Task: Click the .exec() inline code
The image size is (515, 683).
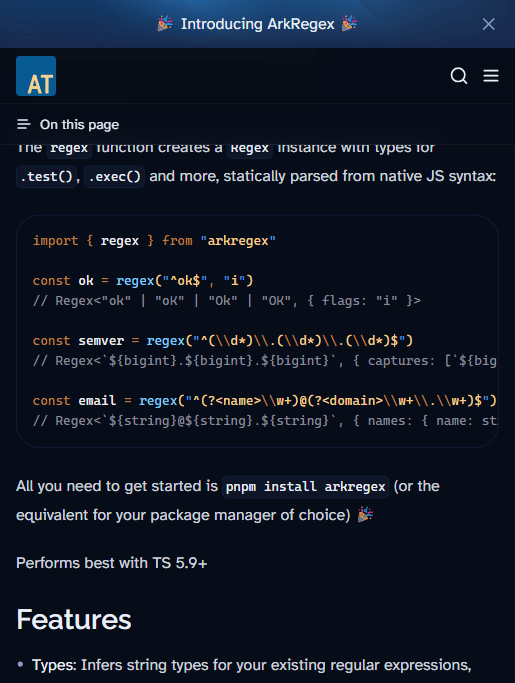Action: [x=114, y=176]
